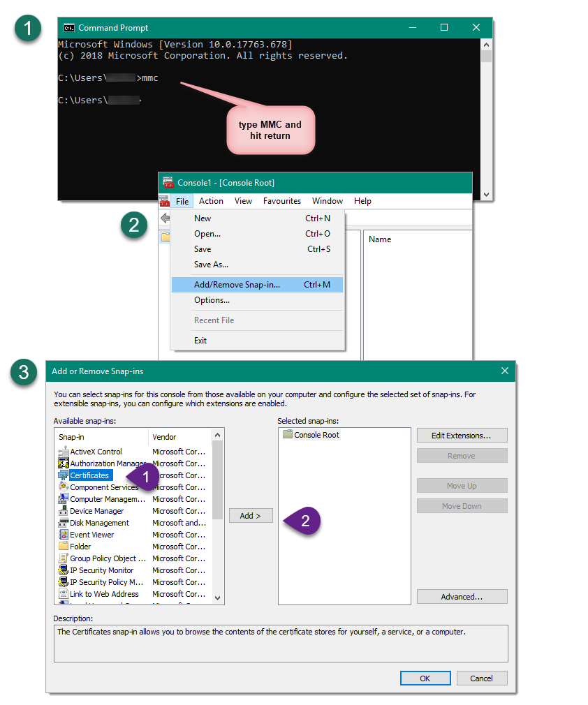Click the back arrow in the MMC toolbar
Image resolution: width=588 pixels, height=705 pixels.
click(165, 218)
